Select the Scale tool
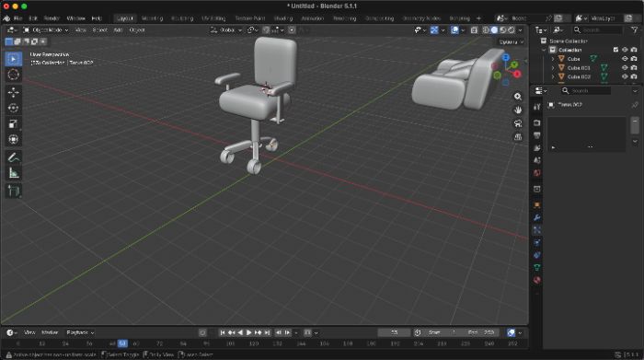 tap(13, 123)
